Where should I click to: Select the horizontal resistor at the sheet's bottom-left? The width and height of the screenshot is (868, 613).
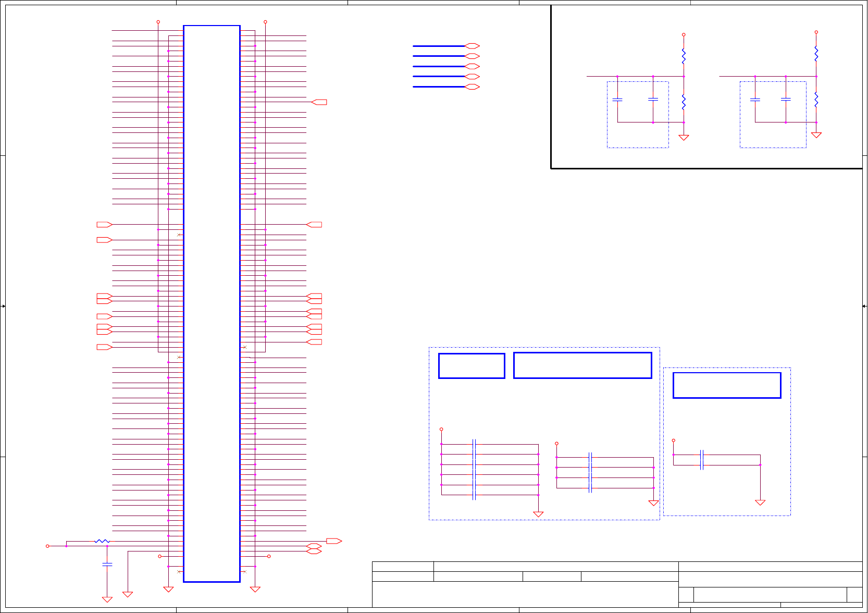(102, 541)
